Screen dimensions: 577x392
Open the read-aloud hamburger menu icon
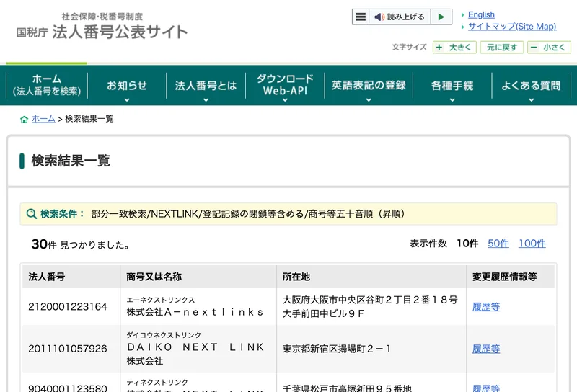click(361, 17)
